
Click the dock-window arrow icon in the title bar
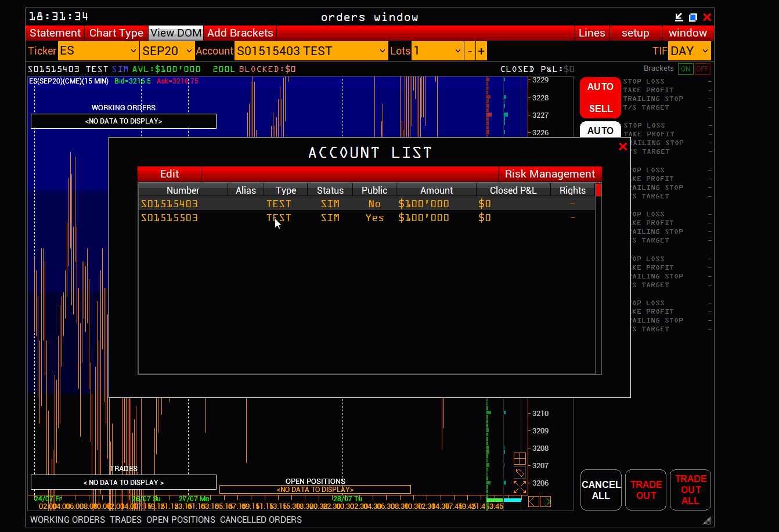679,17
